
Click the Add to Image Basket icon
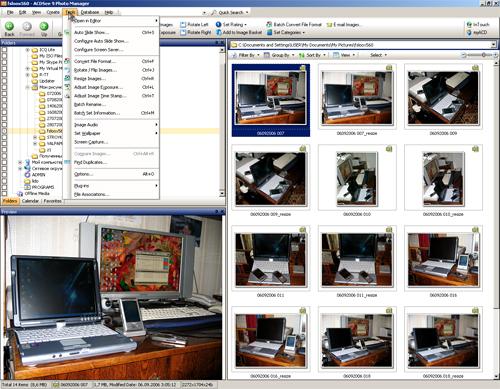coord(218,32)
